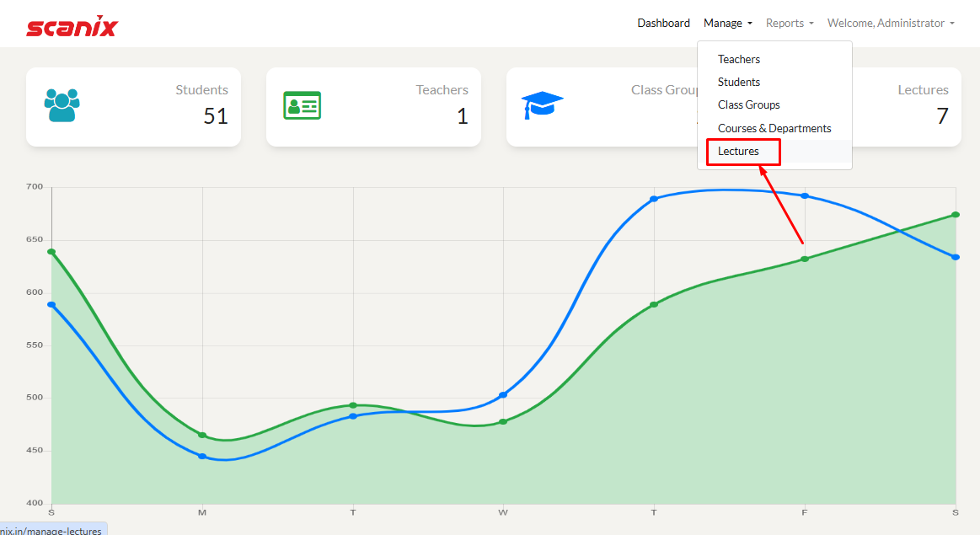Click the Teachers count card showing 1
Screen dimensions: 980x535
point(373,107)
